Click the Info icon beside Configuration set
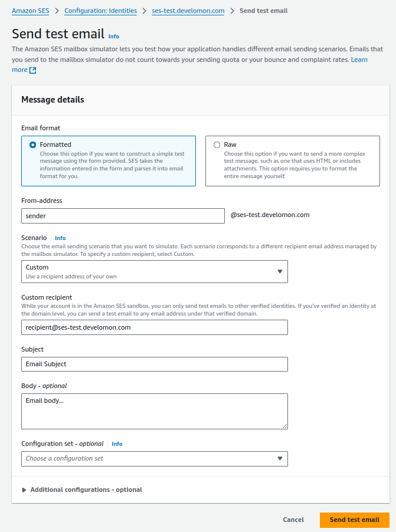Screen dimensions: 396x532 pyautogui.click(x=117, y=444)
